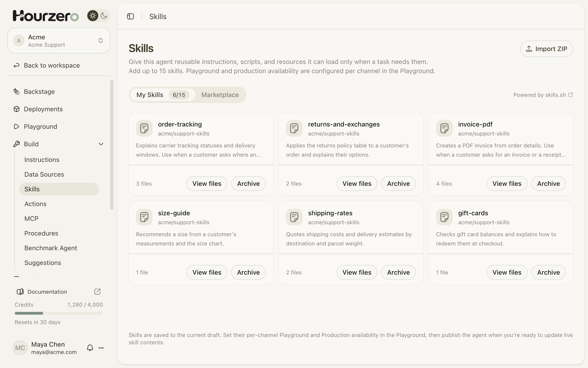The image size is (588, 368).
Task: Open user menu three-dots icon
Action: pos(101,348)
